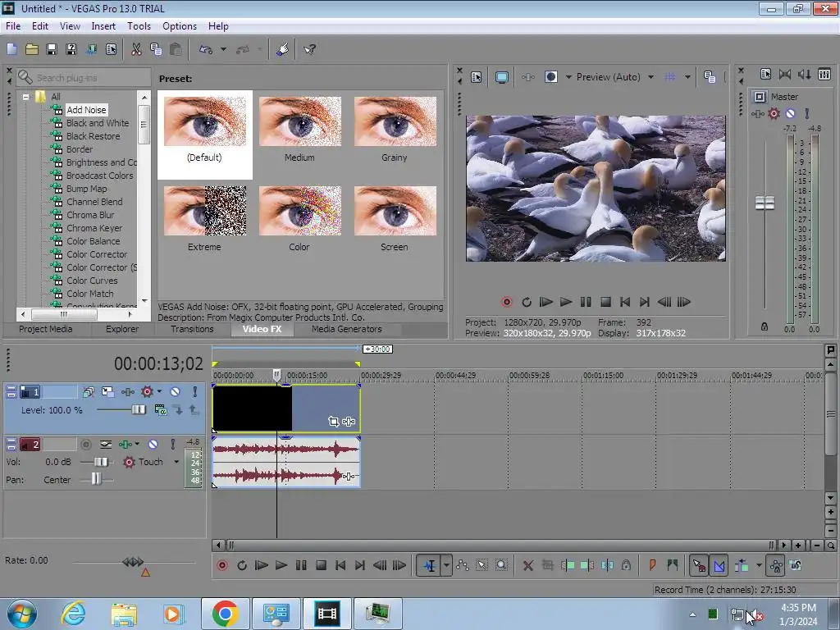The height and width of the screenshot is (630, 840).
Task: Toggle Automatic Crossfades button
Action: (x=719, y=565)
